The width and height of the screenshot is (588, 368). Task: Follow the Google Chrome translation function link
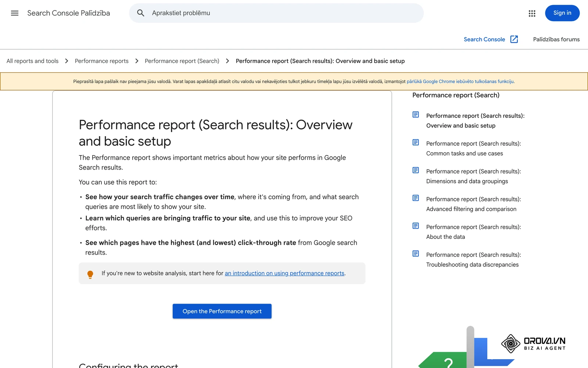[x=460, y=82]
